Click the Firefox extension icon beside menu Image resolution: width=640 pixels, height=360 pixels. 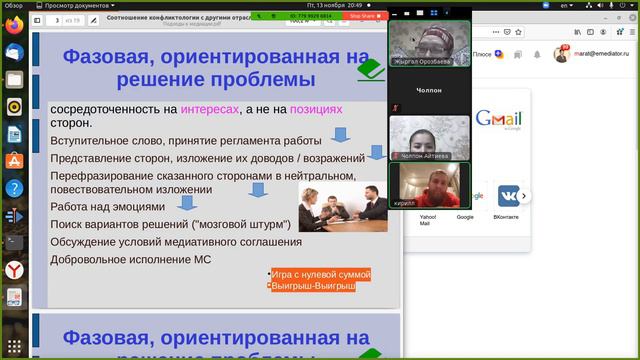tap(620, 31)
